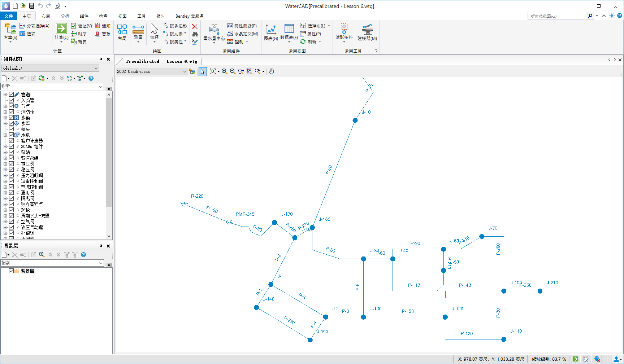Click the 建模器(M) model builder icon
Image resolution: width=624 pixels, height=364 pixels.
click(367, 29)
